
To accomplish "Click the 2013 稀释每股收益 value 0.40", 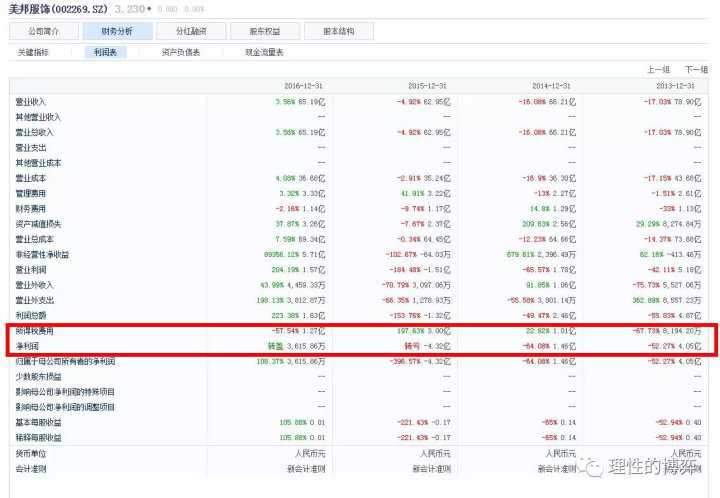I will click(693, 437).
